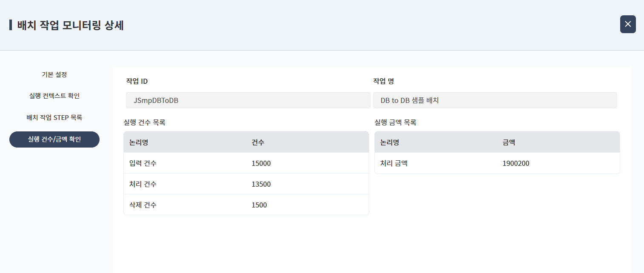Click the 배치 작업 모니터링 상세 title
This screenshot has width=644, height=273.
point(71,26)
